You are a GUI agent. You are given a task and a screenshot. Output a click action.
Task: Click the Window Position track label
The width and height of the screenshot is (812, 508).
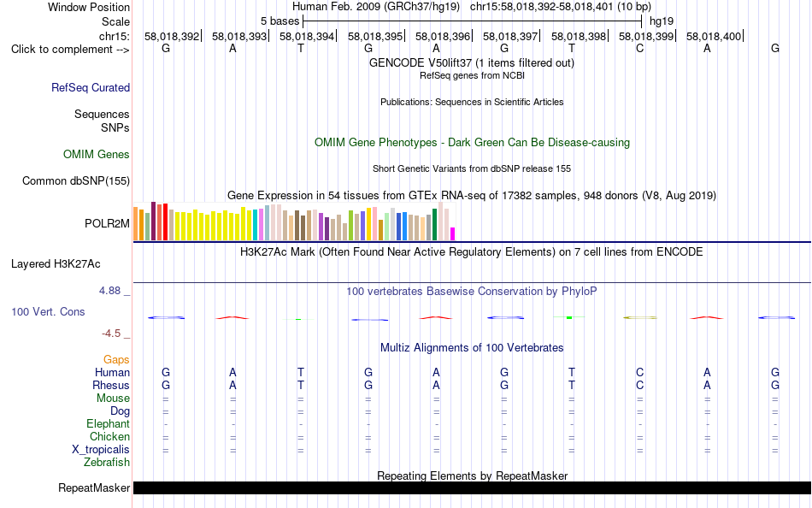pyautogui.click(x=89, y=7)
